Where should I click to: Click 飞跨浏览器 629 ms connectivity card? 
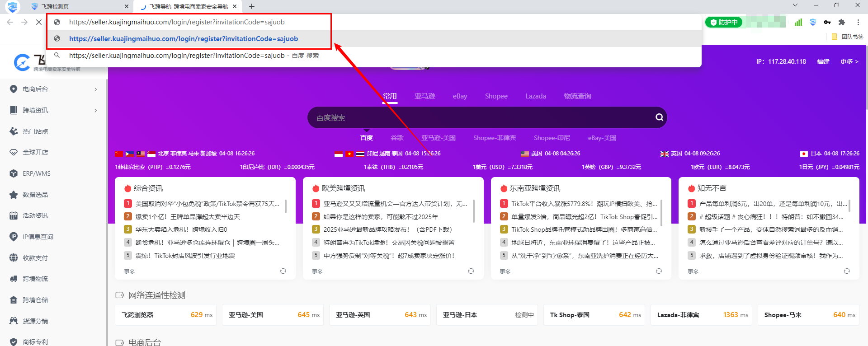[166, 315]
